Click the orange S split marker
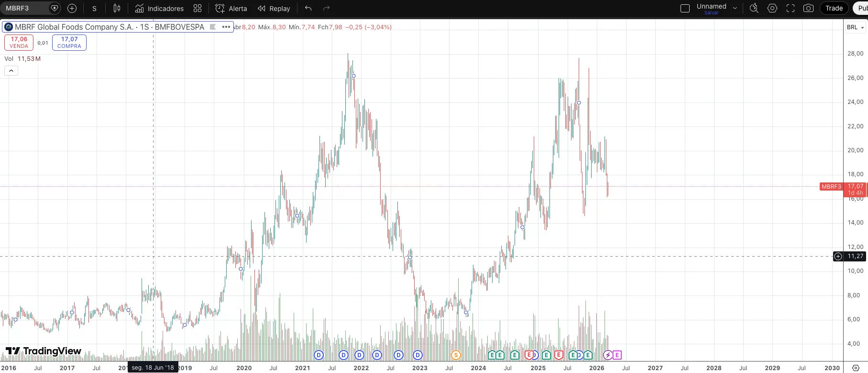This screenshot has height=373, width=868. click(x=456, y=355)
